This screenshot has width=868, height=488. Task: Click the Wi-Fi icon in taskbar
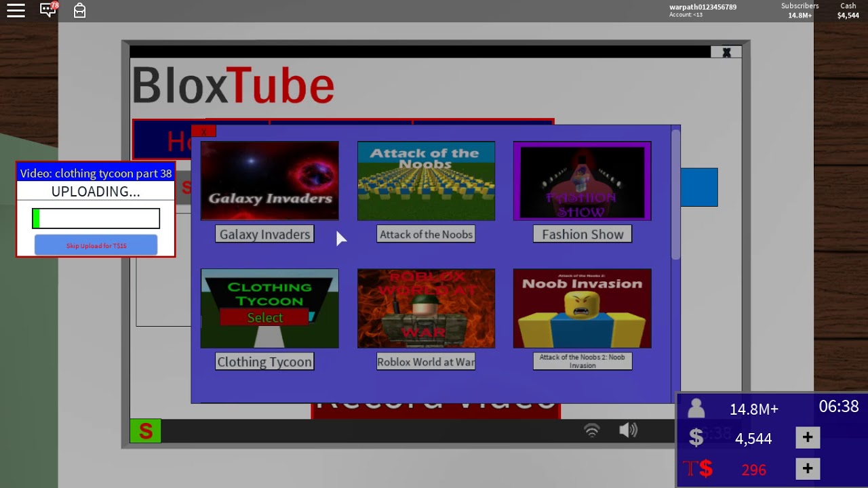(592, 430)
